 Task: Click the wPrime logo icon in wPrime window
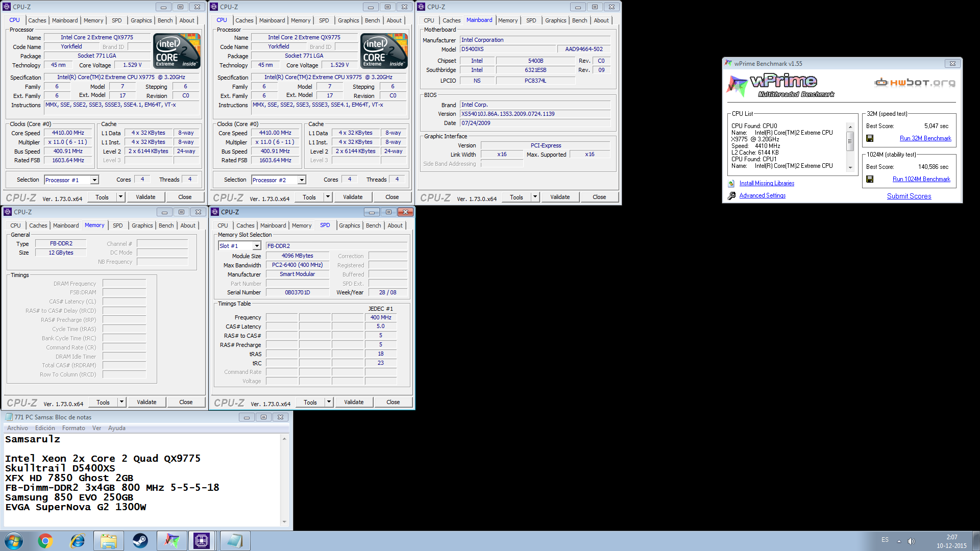(x=737, y=86)
